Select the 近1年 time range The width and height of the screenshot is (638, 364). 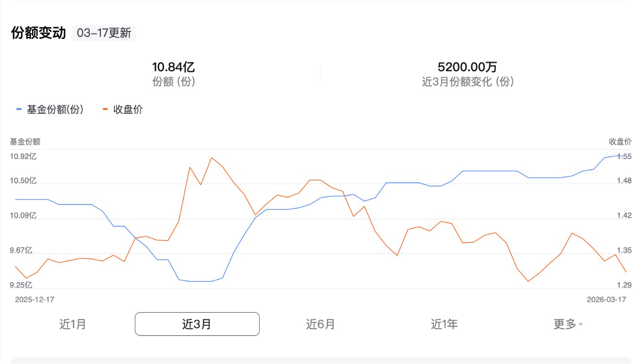coord(445,324)
